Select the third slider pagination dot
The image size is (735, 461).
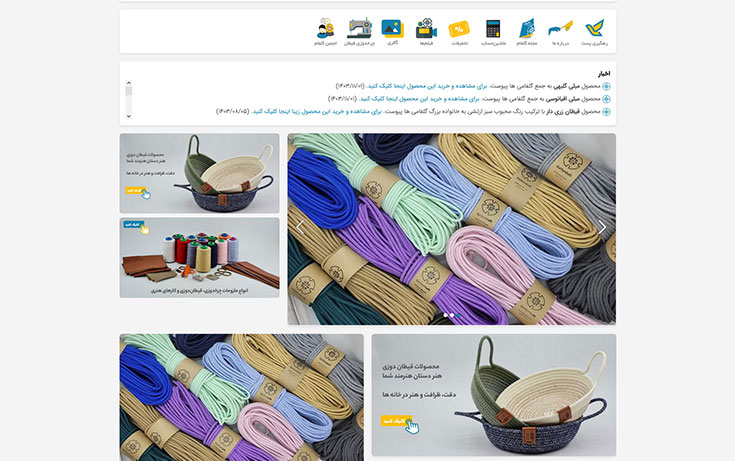[458, 315]
